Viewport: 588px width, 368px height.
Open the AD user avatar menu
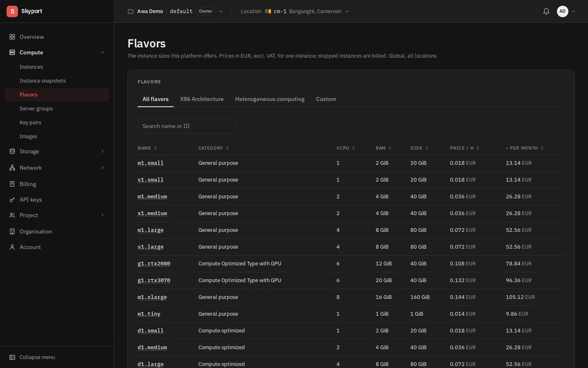point(563,11)
